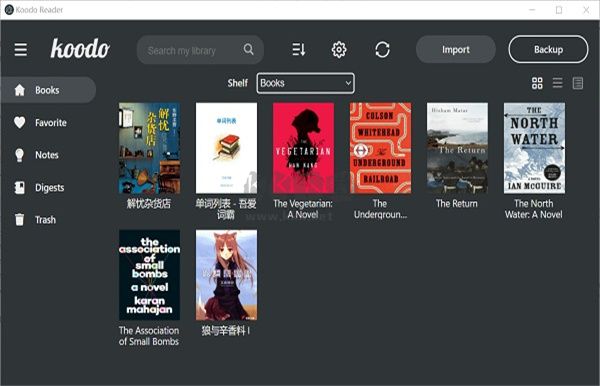The height and width of the screenshot is (386, 600).
Task: Click the koodo logo
Action: [x=80, y=49]
